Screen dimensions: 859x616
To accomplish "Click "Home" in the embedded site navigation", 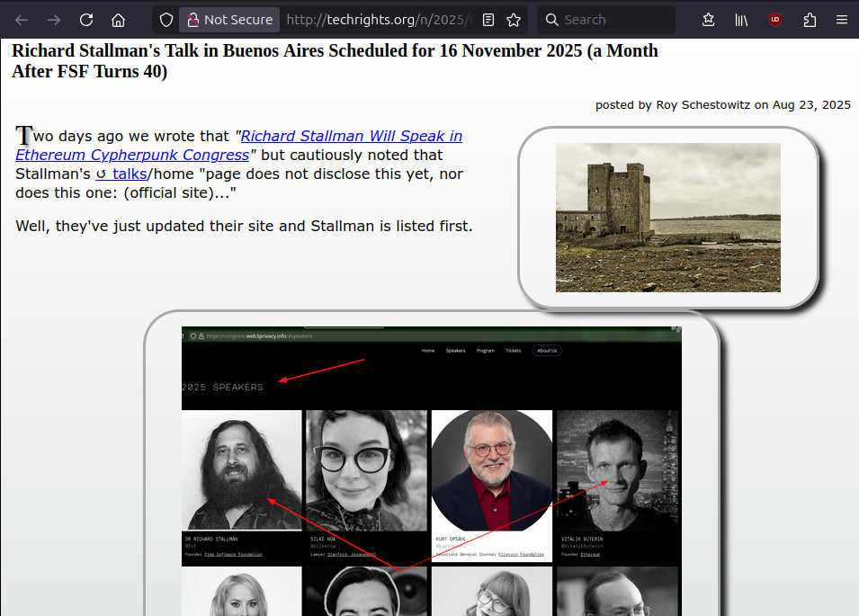I will click(428, 351).
